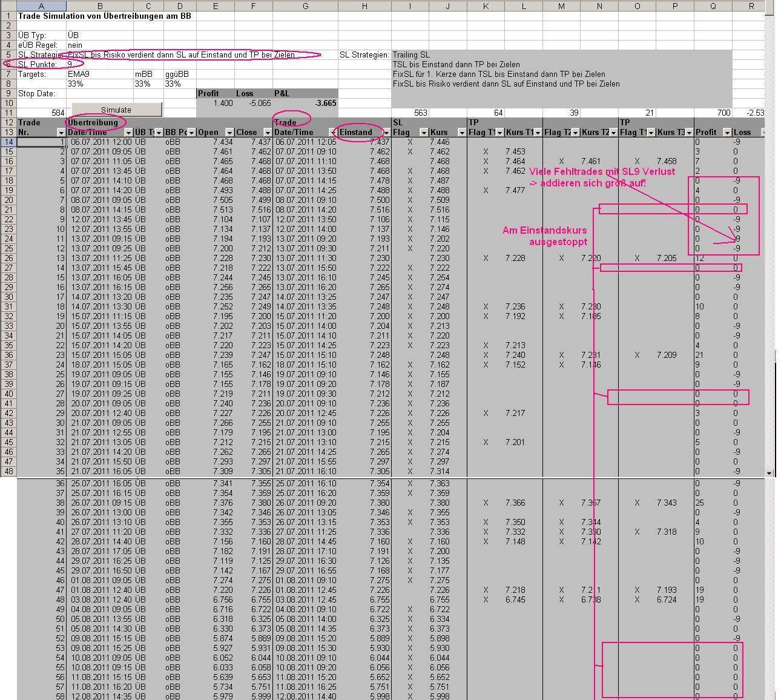
Task: Open the Übertreibung Date/Time filter dropdown
Action: (x=130, y=132)
